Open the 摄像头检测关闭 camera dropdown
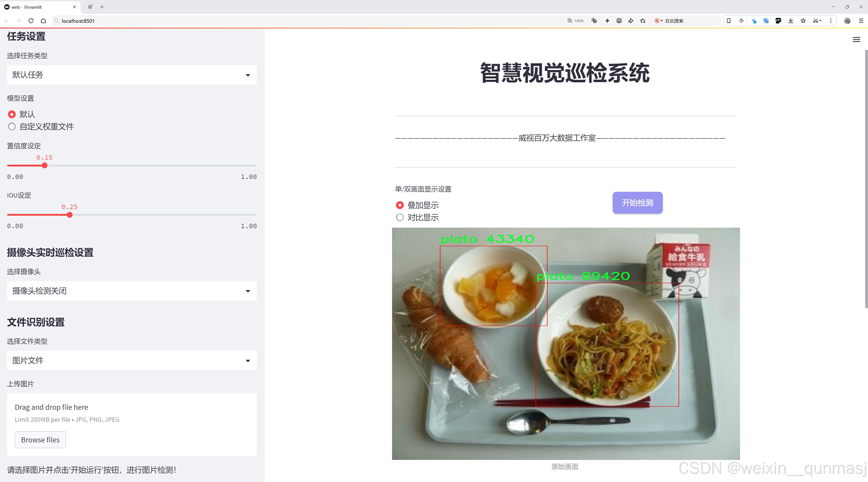Image resolution: width=868 pixels, height=482 pixels. pyautogui.click(x=132, y=291)
